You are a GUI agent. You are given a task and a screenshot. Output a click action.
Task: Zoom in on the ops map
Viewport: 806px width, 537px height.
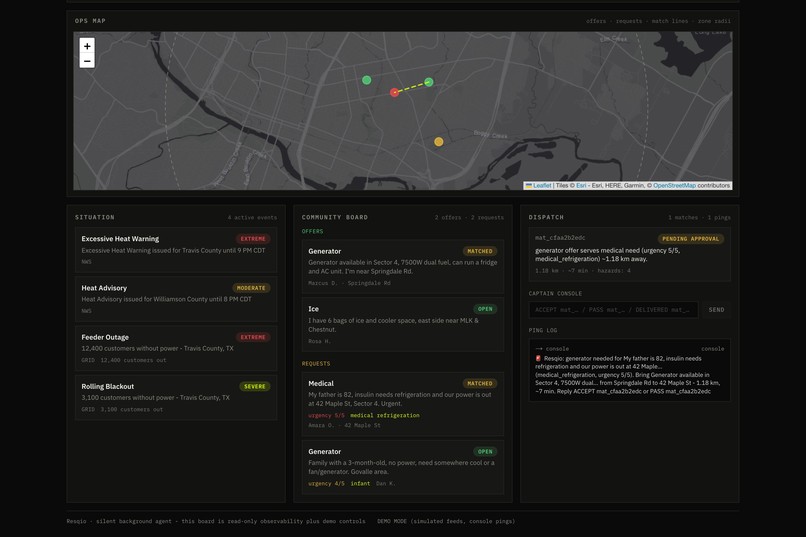tap(87, 46)
